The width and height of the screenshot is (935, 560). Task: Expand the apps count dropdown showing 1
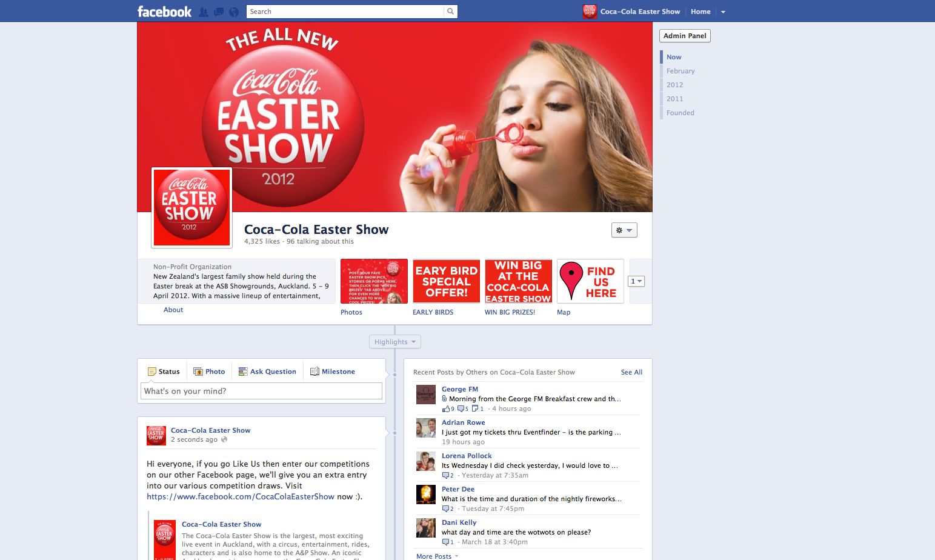[636, 281]
